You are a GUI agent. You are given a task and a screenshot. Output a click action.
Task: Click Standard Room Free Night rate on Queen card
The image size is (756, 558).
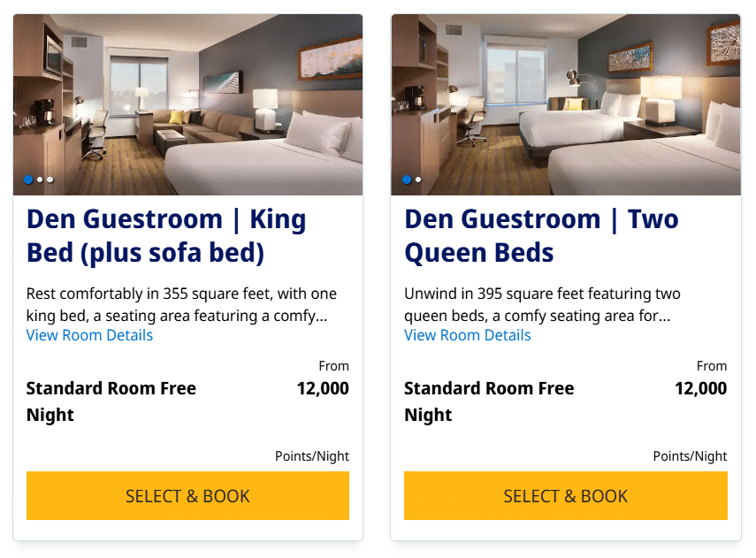tap(489, 401)
